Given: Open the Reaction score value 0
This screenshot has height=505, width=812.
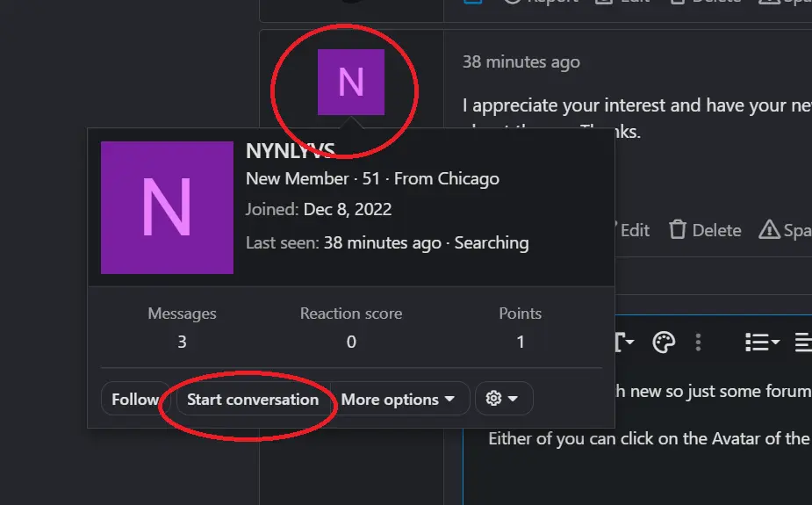Looking at the screenshot, I should [x=351, y=342].
